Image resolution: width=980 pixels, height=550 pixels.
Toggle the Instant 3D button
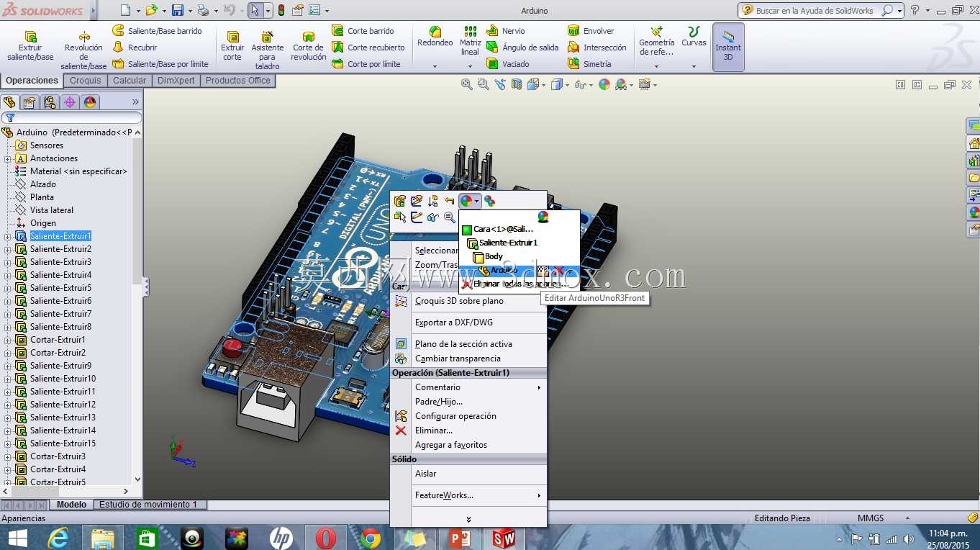pos(728,47)
